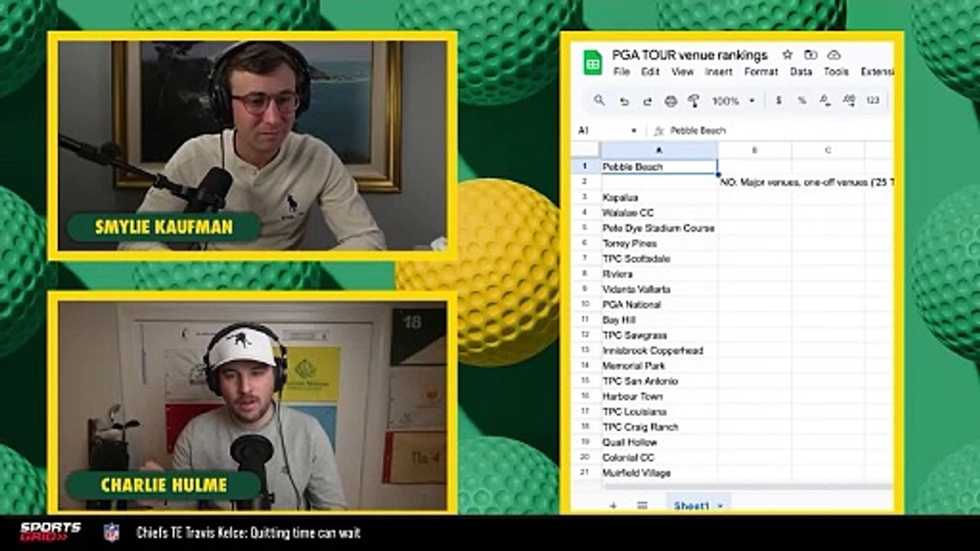
Task: Open the 100% zoom dropdown
Action: [733, 101]
